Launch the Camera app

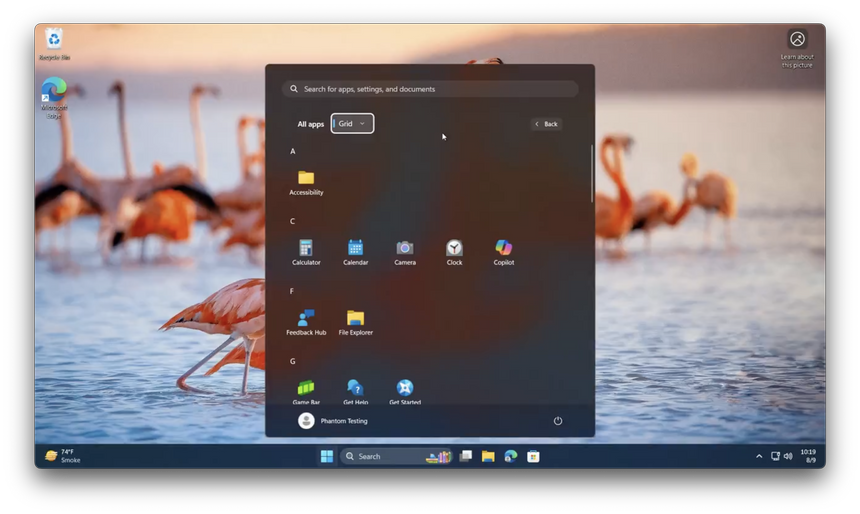coord(405,252)
